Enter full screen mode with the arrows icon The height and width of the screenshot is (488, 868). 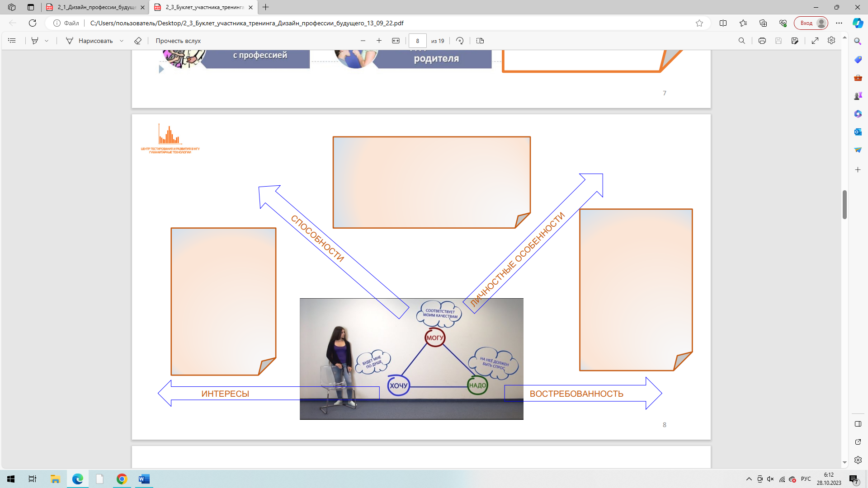point(815,41)
